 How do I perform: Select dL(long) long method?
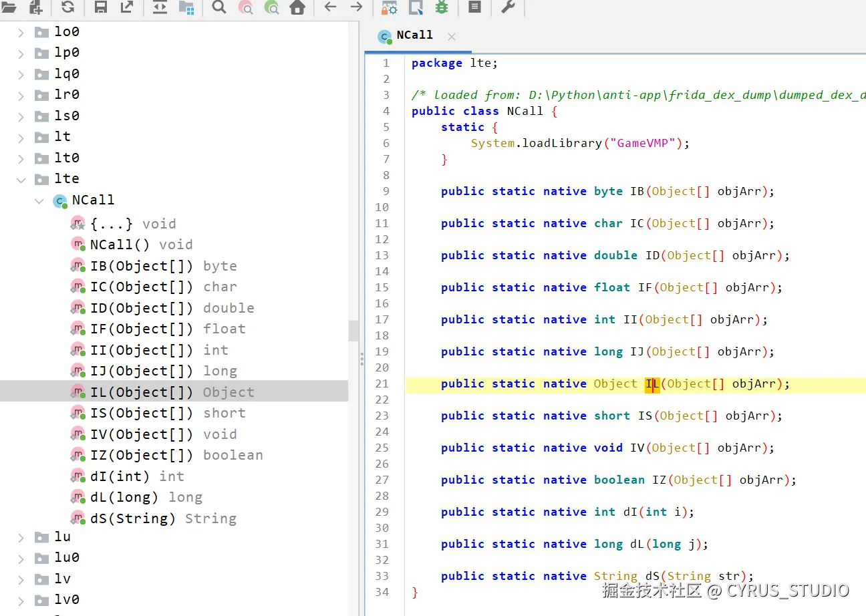[x=146, y=497]
